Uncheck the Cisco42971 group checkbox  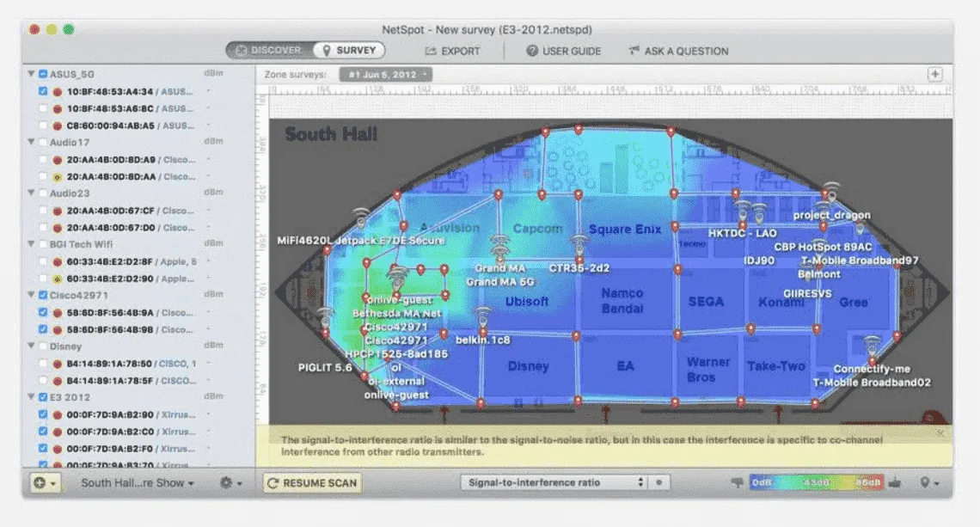(x=42, y=295)
